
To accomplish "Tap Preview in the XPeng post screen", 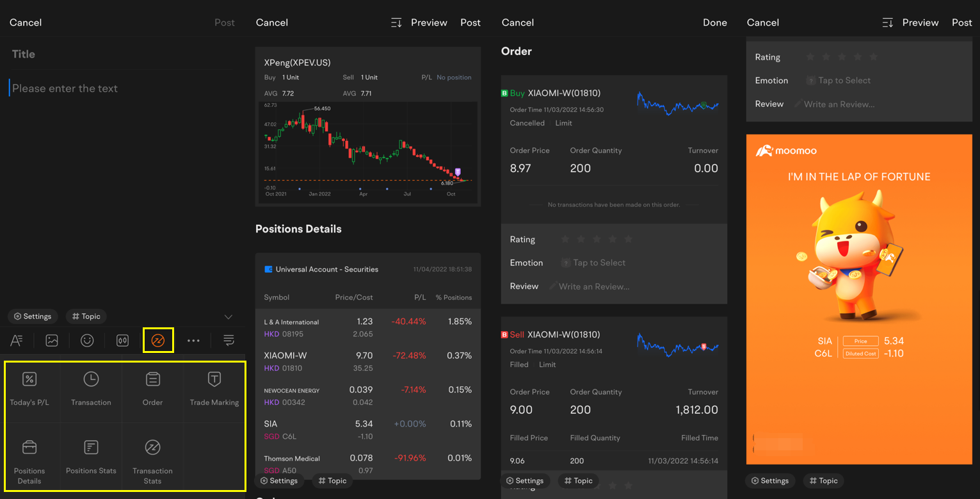I will click(x=429, y=22).
